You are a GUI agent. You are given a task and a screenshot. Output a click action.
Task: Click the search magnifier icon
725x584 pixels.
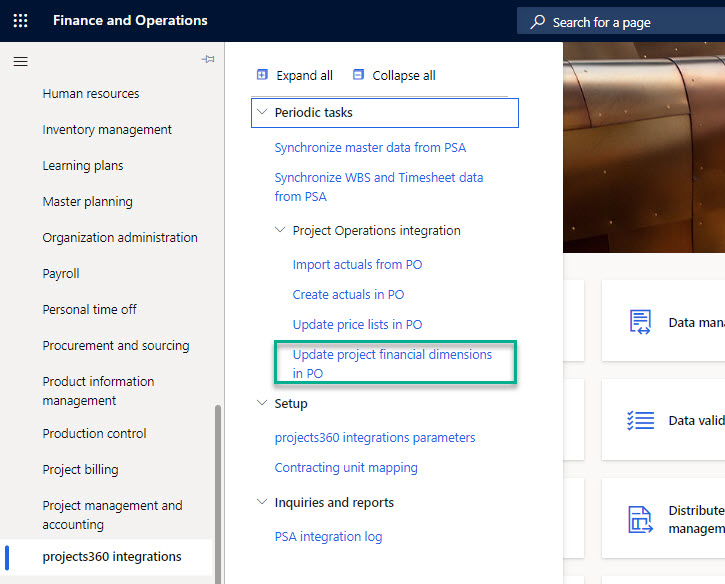pyautogui.click(x=537, y=22)
